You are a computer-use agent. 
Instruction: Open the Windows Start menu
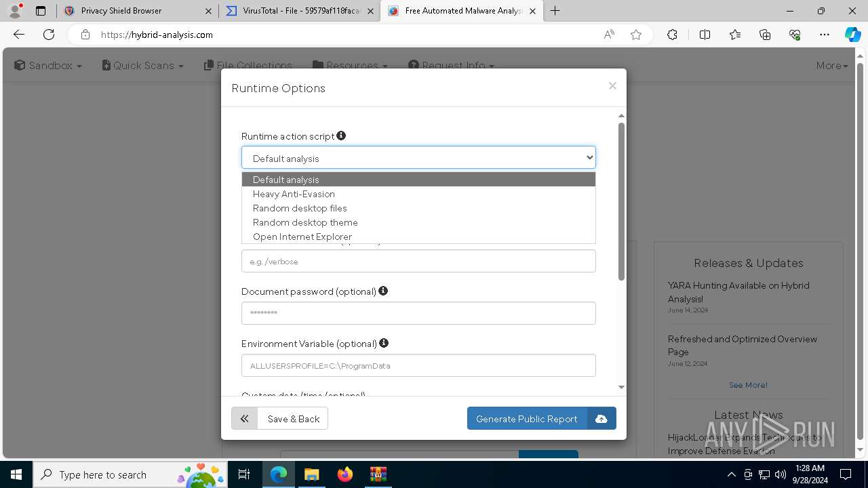pos(16,474)
